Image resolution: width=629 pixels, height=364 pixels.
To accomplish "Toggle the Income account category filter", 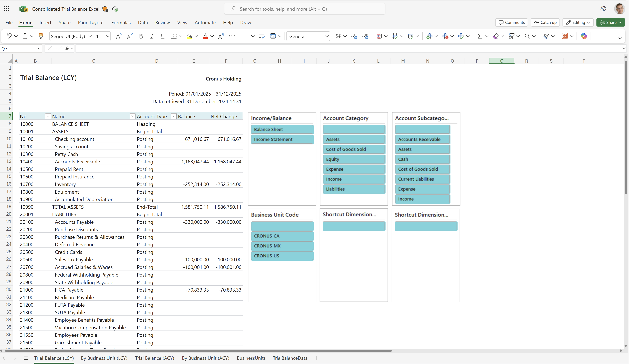I will coord(354,179).
